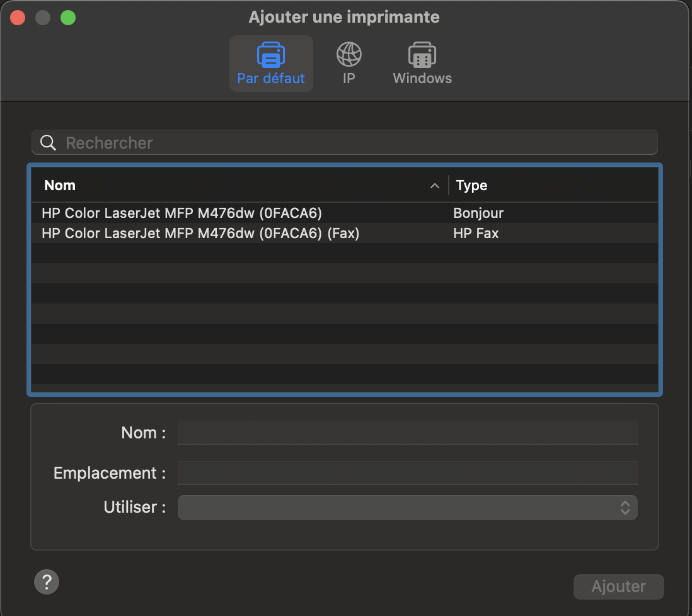Click the sort arrow in the Nom column
Viewport: 692px width, 616px height.
pyautogui.click(x=435, y=186)
